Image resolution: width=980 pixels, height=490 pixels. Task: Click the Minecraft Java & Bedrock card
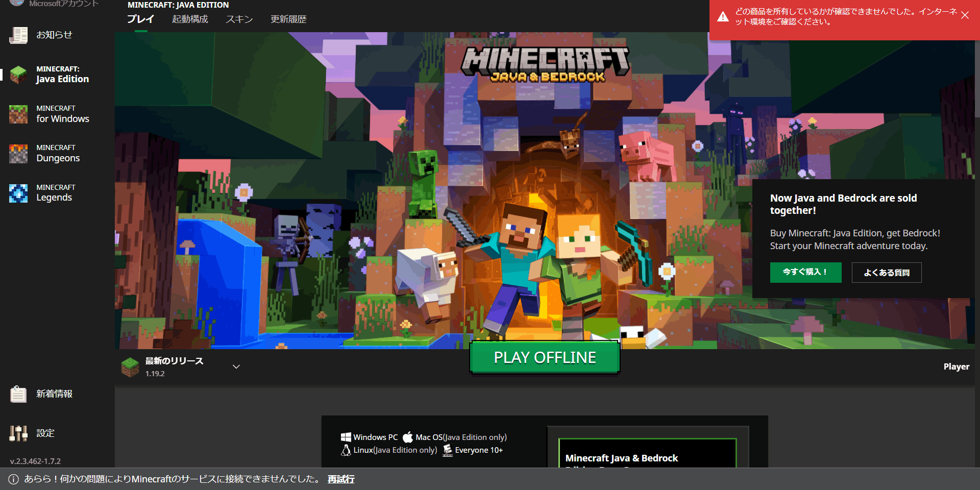[x=647, y=453]
